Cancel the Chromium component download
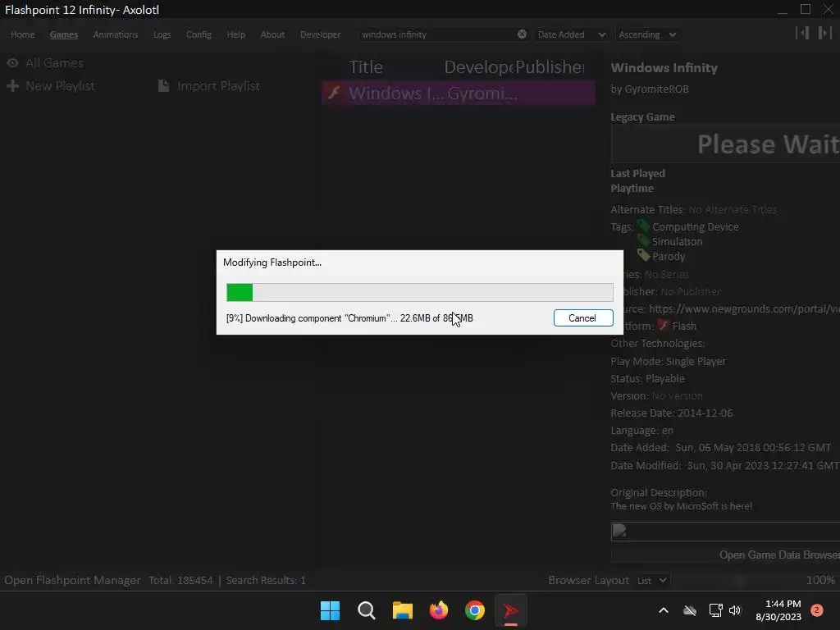This screenshot has width=840, height=630. pyautogui.click(x=583, y=317)
